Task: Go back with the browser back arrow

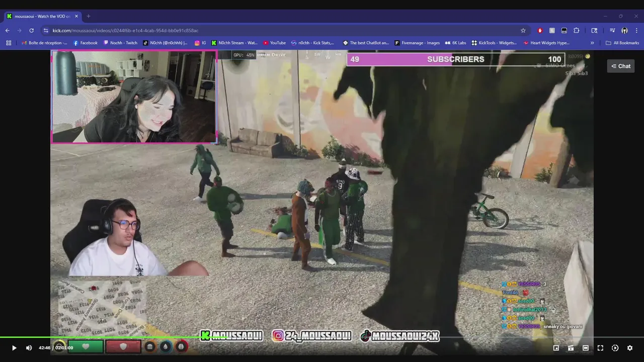Action: 7,30
